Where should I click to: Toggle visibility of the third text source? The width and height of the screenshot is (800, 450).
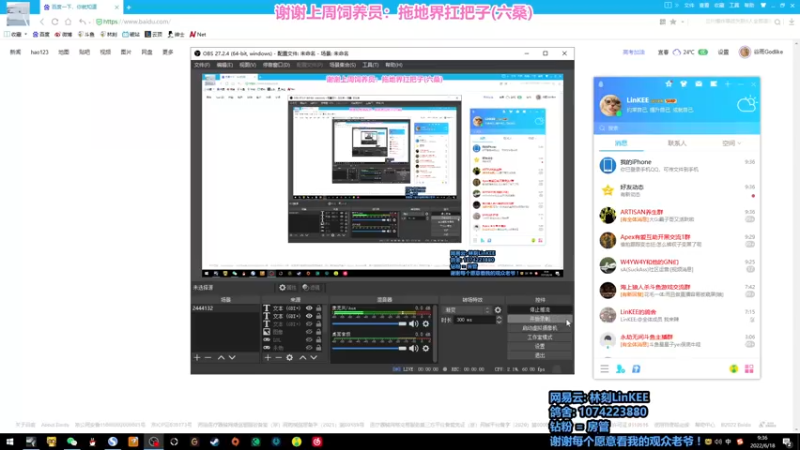tap(309, 324)
